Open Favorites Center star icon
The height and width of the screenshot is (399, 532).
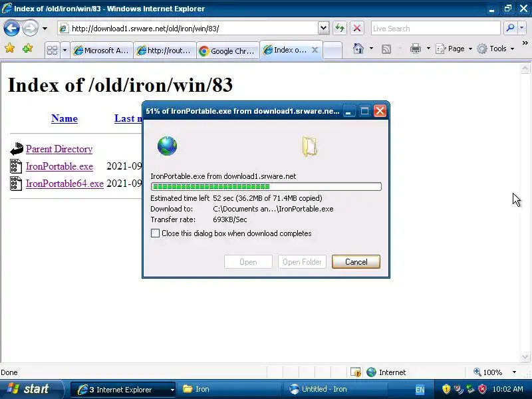(10, 49)
